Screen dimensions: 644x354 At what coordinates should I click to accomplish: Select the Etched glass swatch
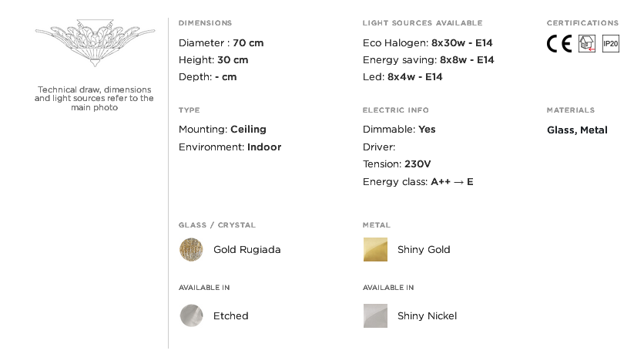click(x=191, y=315)
